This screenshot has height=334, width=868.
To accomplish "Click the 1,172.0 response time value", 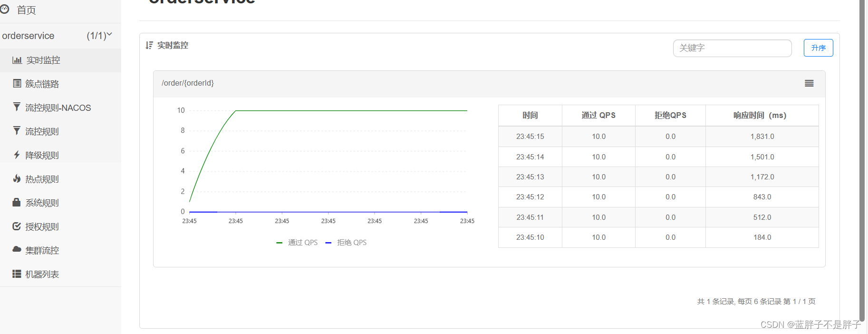I will click(x=762, y=177).
